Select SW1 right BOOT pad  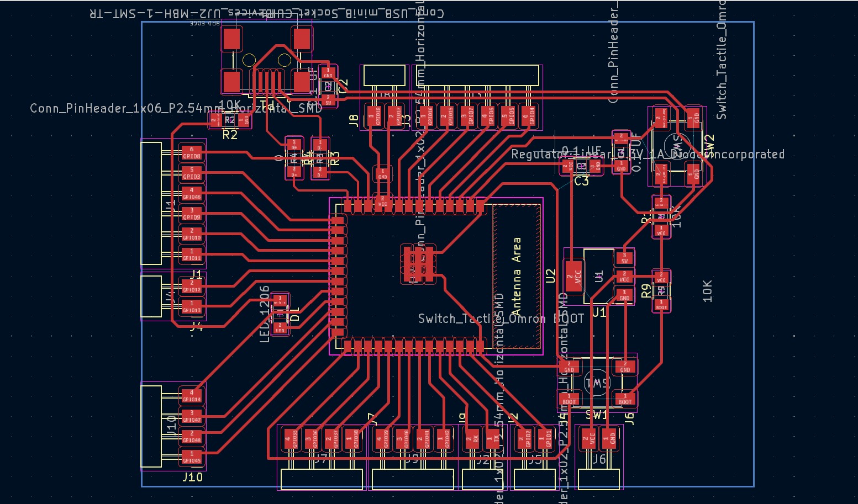pos(625,399)
